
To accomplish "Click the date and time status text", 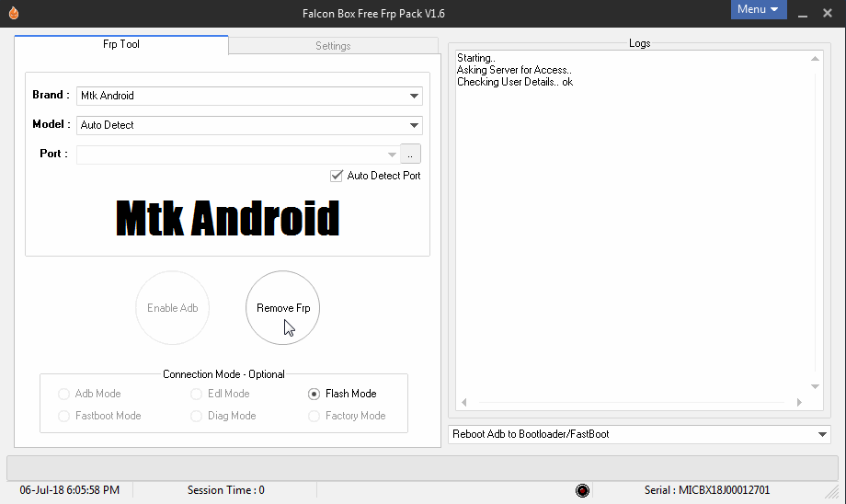I will pyautogui.click(x=70, y=490).
